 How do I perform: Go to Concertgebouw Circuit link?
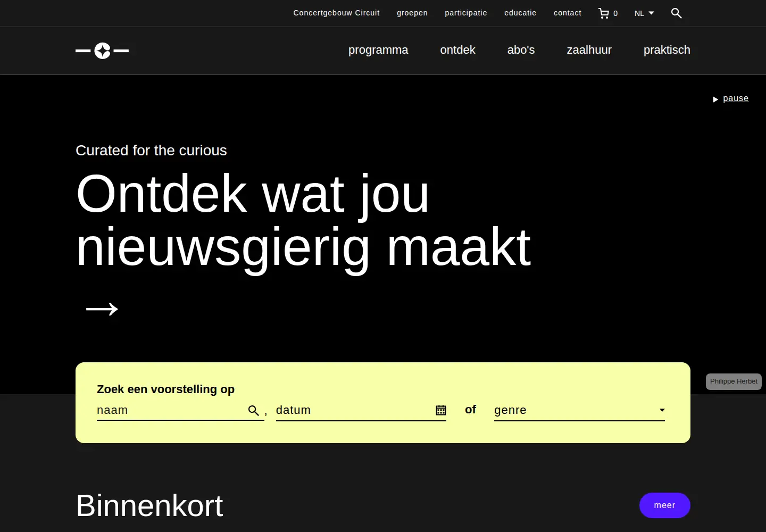click(336, 13)
